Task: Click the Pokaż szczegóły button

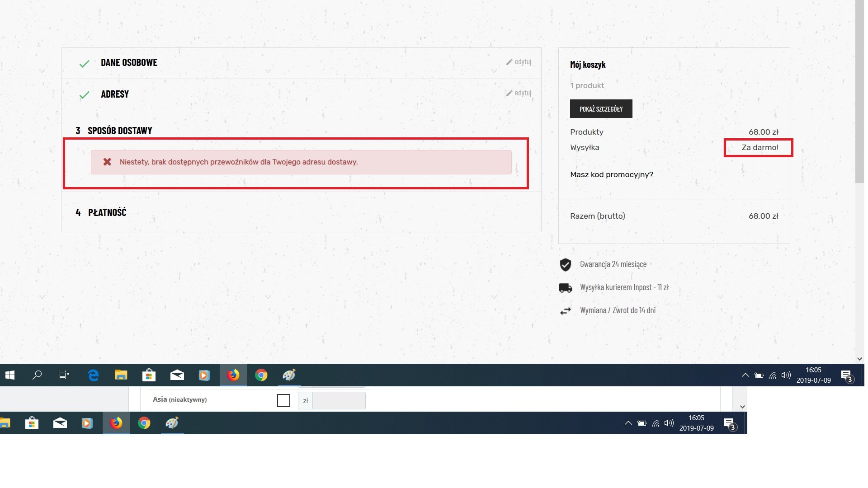Action: coord(601,109)
